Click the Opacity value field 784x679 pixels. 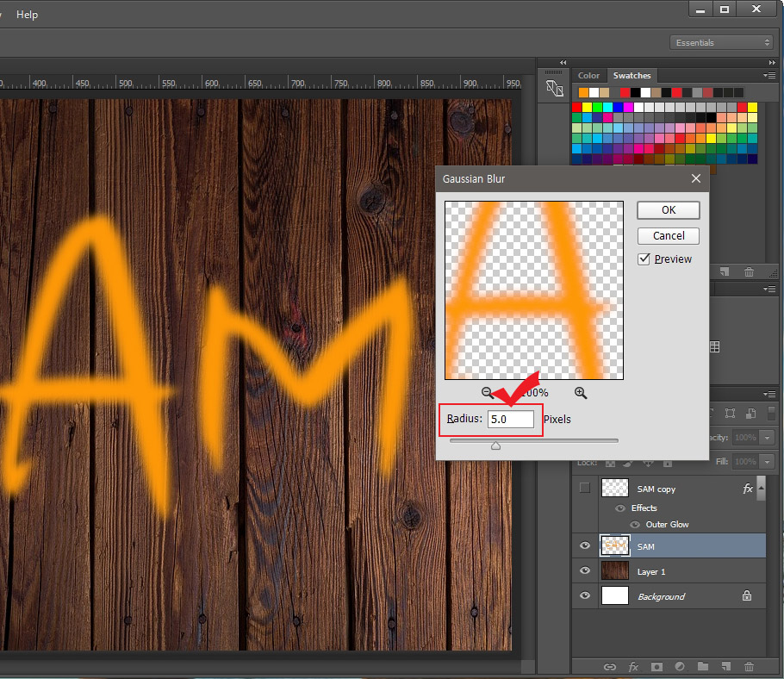pos(745,438)
